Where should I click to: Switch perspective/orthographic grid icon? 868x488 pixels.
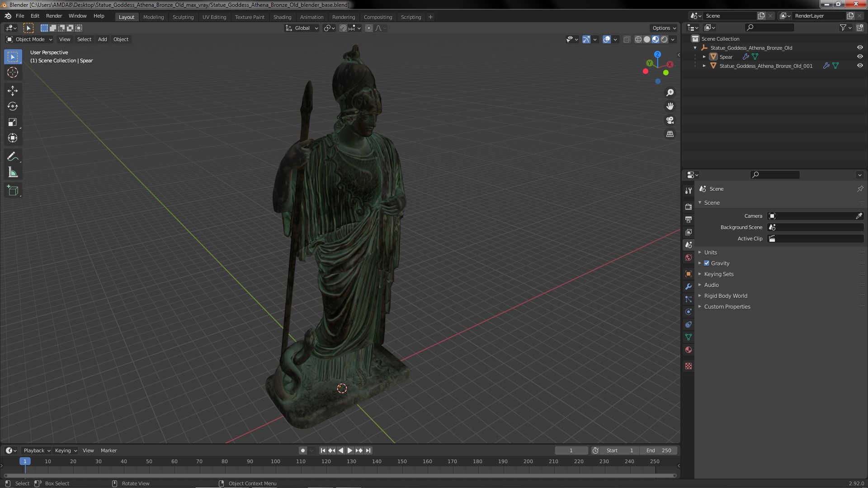coord(670,134)
